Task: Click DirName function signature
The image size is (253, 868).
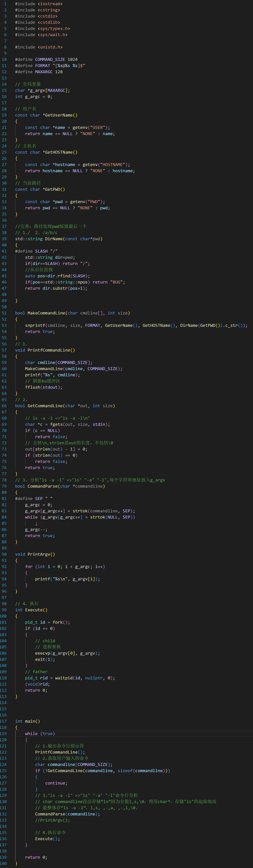Action: [59, 239]
